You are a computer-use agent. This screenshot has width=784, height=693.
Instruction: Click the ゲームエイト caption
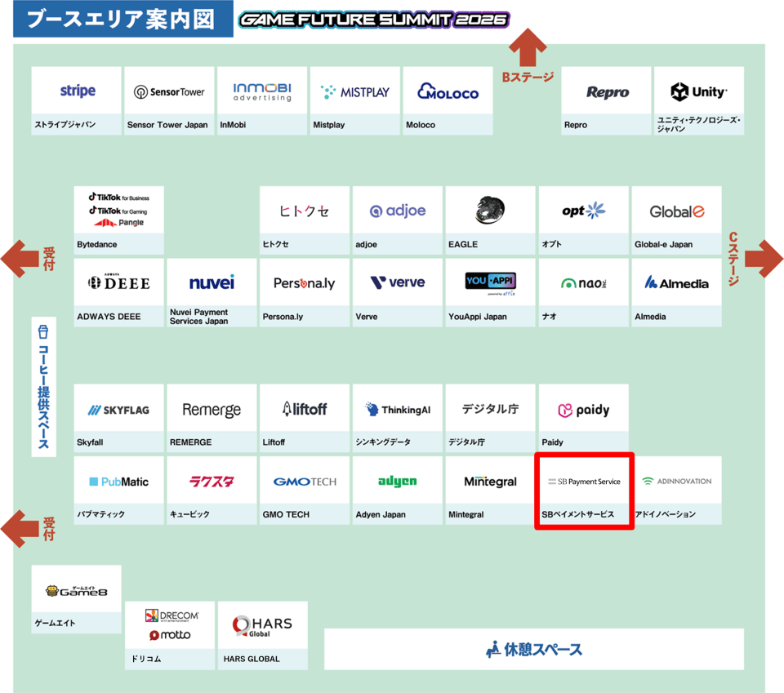pos(55,623)
